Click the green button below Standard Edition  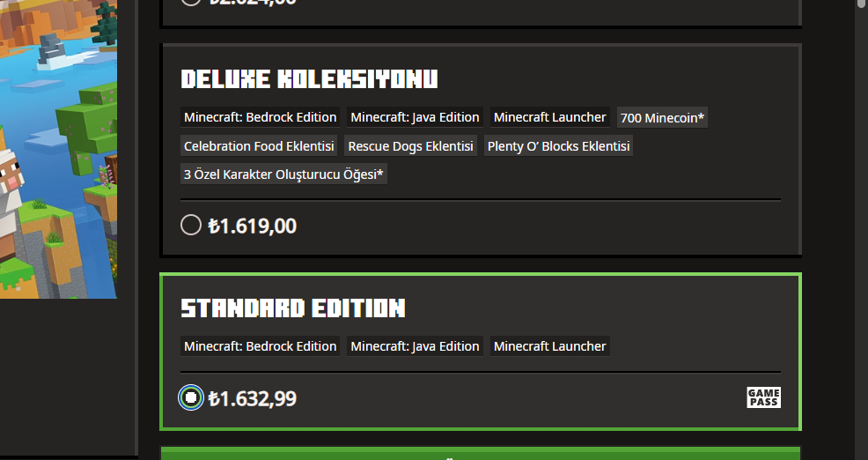[x=481, y=453]
